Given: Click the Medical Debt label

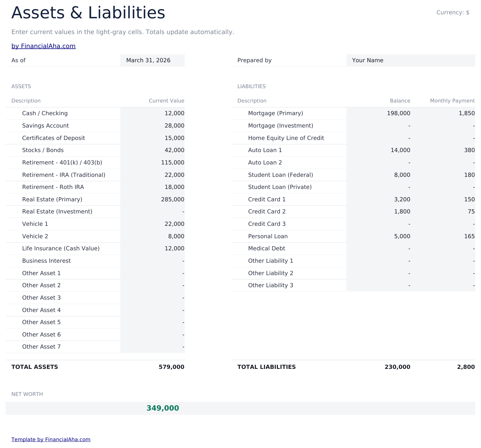Looking at the screenshot, I should point(267,248).
